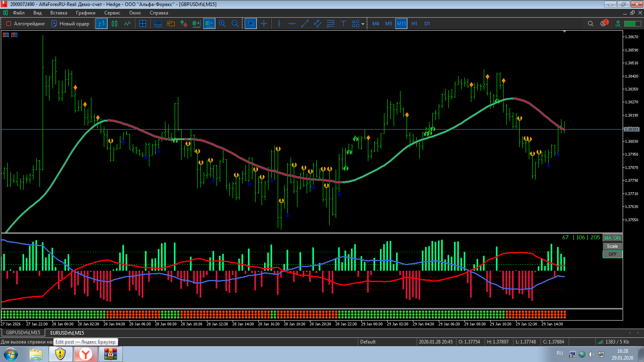Click the H: 1.37897 high price value
Image resolution: width=644 pixels, height=362 pixels.
[498, 342]
